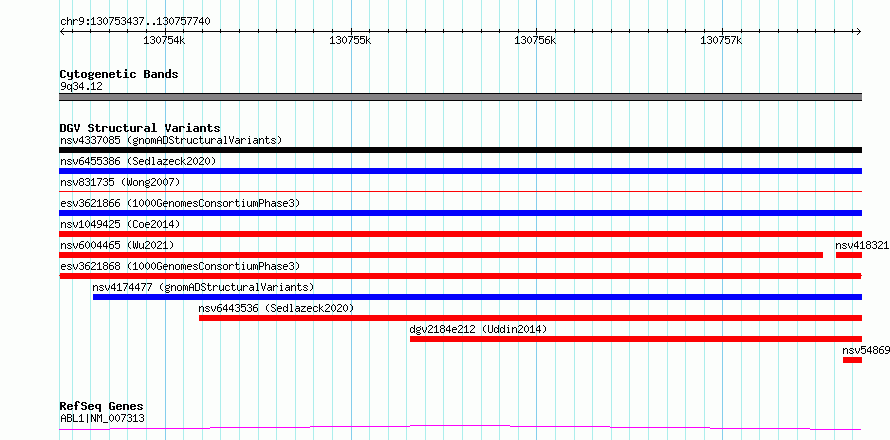This screenshot has width=890, height=440.
Task: Click the nsv6455386 (Sedlazeck2020) label
Action: 138,161
